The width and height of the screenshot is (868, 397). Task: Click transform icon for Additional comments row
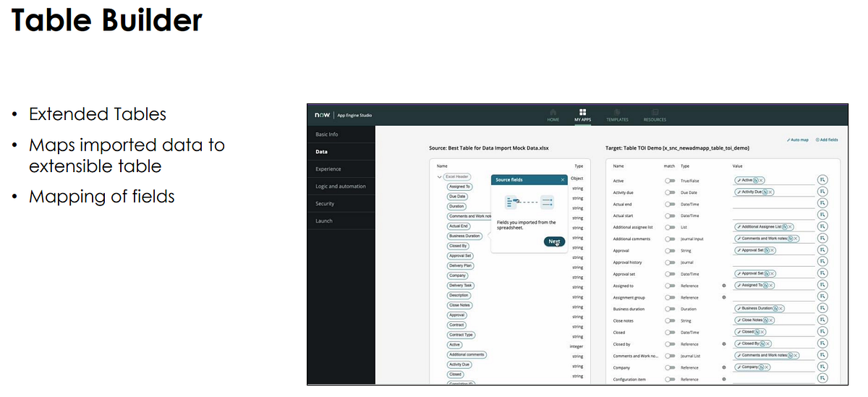[x=822, y=238]
